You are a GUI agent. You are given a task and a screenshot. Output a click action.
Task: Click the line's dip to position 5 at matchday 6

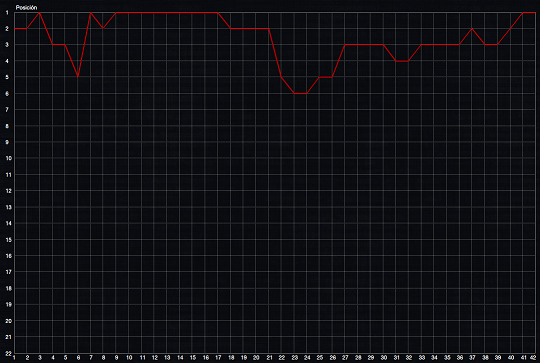click(x=78, y=77)
